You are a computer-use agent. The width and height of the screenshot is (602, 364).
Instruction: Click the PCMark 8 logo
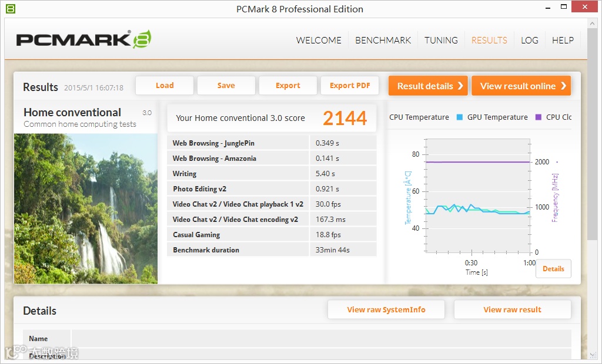83,39
